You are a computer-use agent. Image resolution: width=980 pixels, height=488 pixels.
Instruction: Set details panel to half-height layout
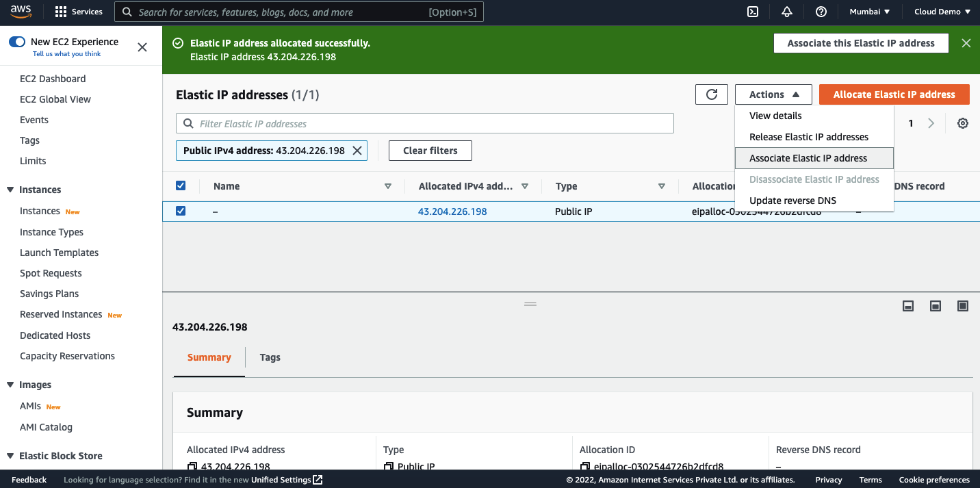936,306
